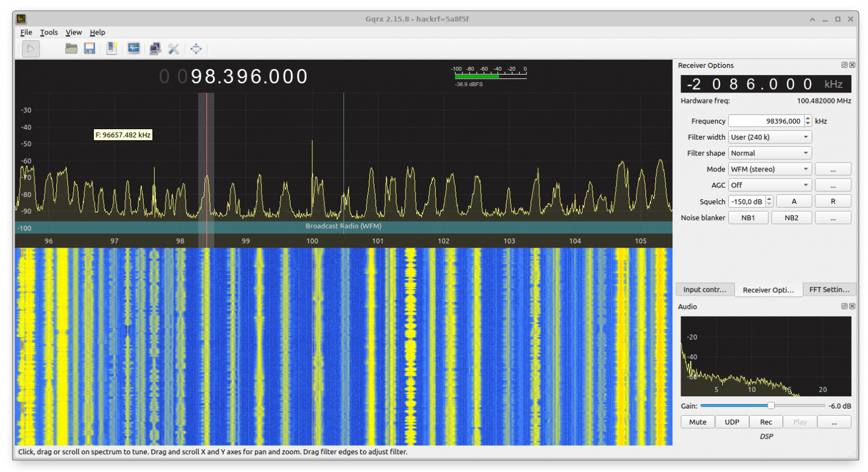Open the Tools menu
868x472 pixels.
pos(48,32)
